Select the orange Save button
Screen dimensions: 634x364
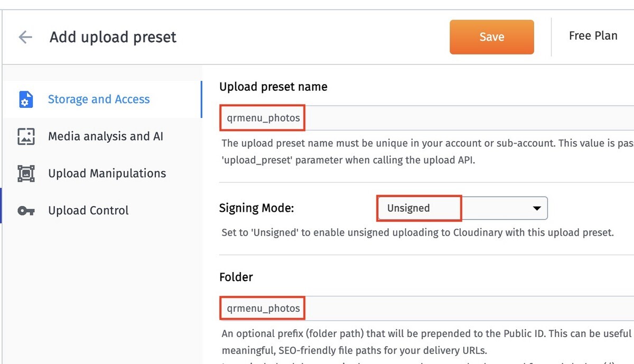pyautogui.click(x=491, y=36)
